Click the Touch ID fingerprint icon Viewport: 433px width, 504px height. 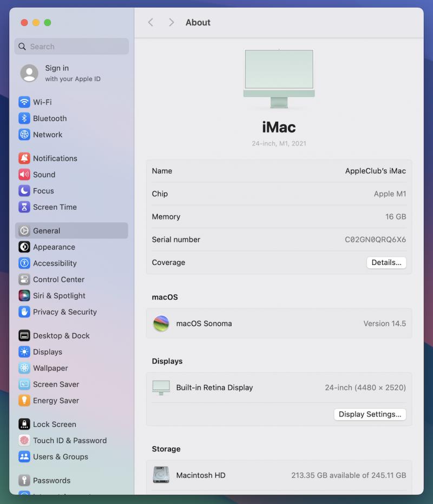[24, 440]
